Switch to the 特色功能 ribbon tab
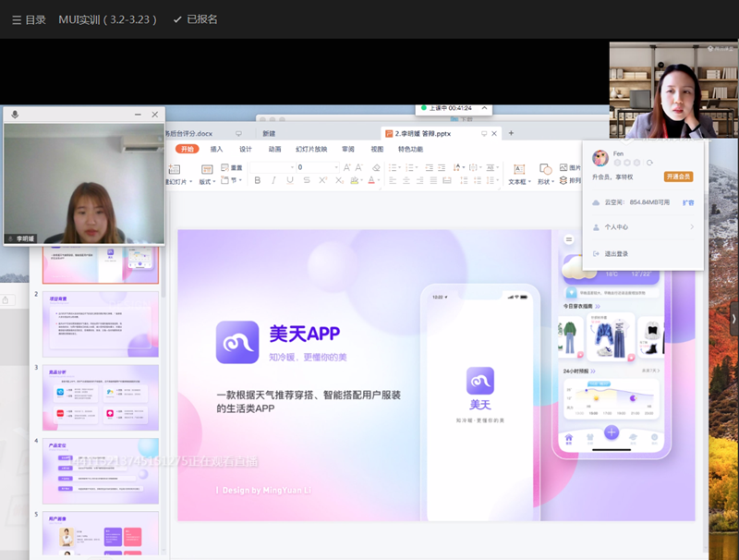This screenshot has height=560, width=739. [410, 149]
